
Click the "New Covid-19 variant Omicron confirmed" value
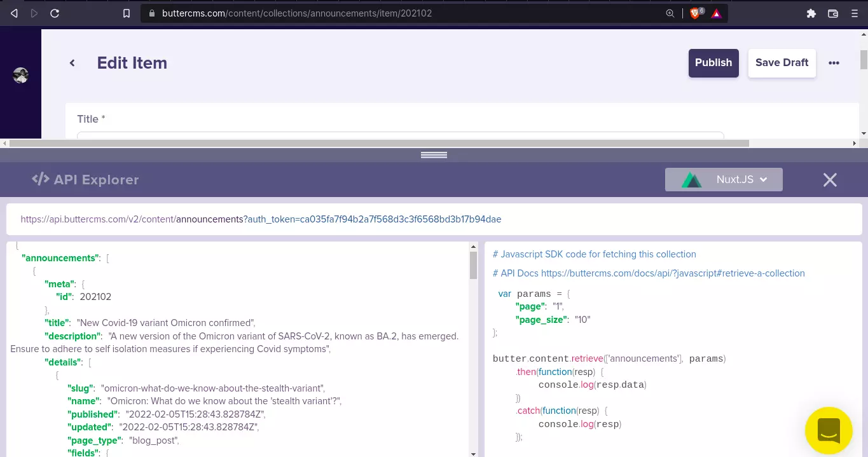[x=166, y=322]
